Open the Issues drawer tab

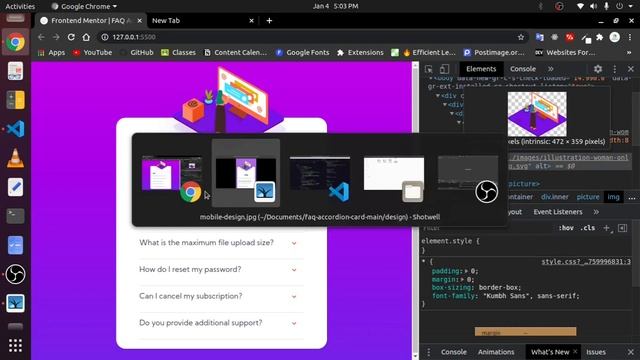pos(596,352)
